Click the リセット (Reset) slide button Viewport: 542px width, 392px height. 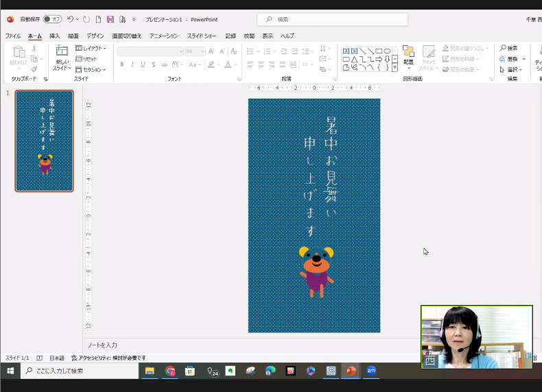coord(86,59)
